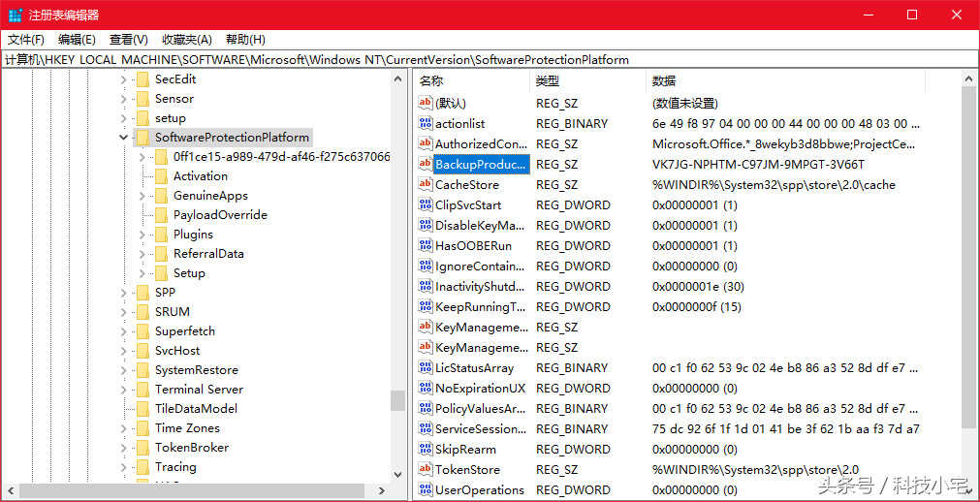The height and width of the screenshot is (502, 980).
Task: Click the AuthorizedCon... string value icon
Action: (426, 143)
